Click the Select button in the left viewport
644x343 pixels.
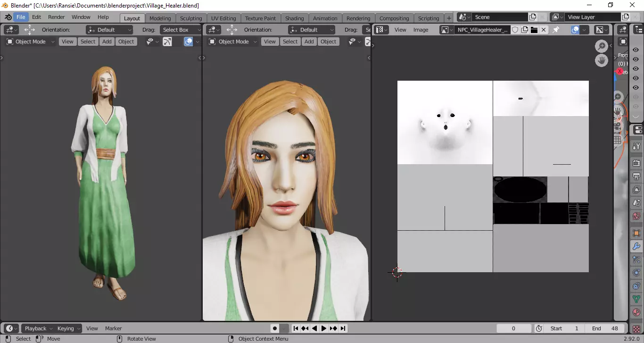point(88,42)
